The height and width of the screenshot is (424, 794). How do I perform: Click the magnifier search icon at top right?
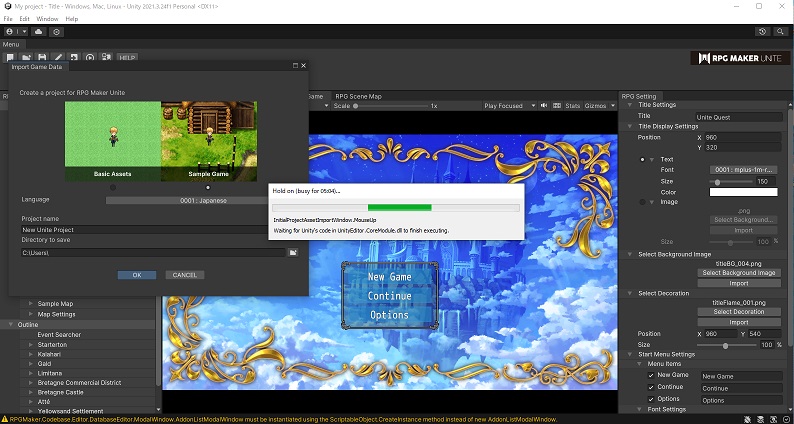tap(780, 31)
